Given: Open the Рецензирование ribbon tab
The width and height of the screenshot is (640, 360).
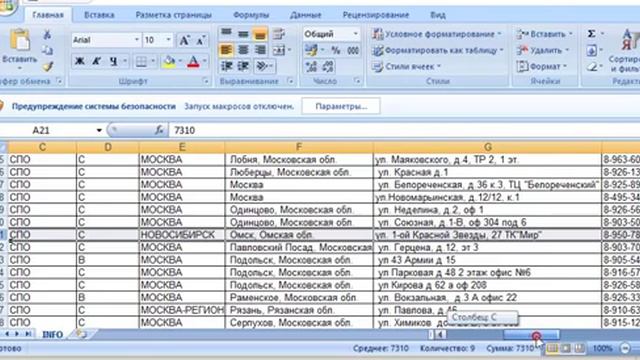Looking at the screenshot, I should pyautogui.click(x=376, y=15).
